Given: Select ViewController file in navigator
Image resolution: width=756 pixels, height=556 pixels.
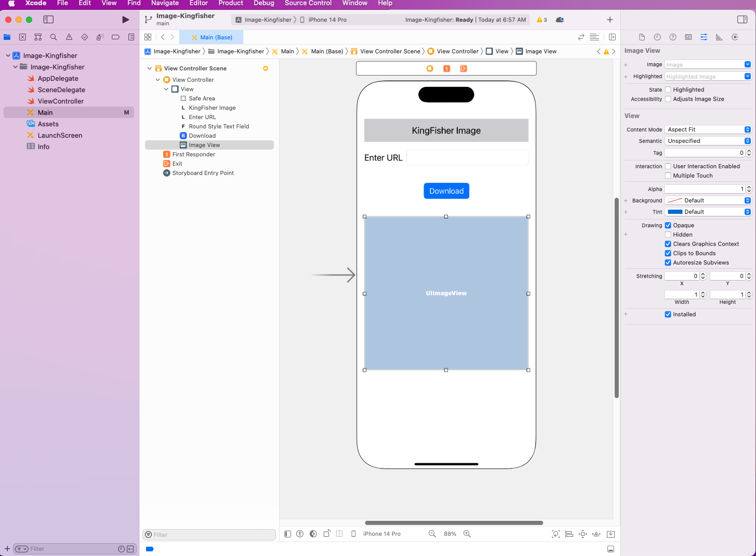Looking at the screenshot, I should tap(61, 101).
